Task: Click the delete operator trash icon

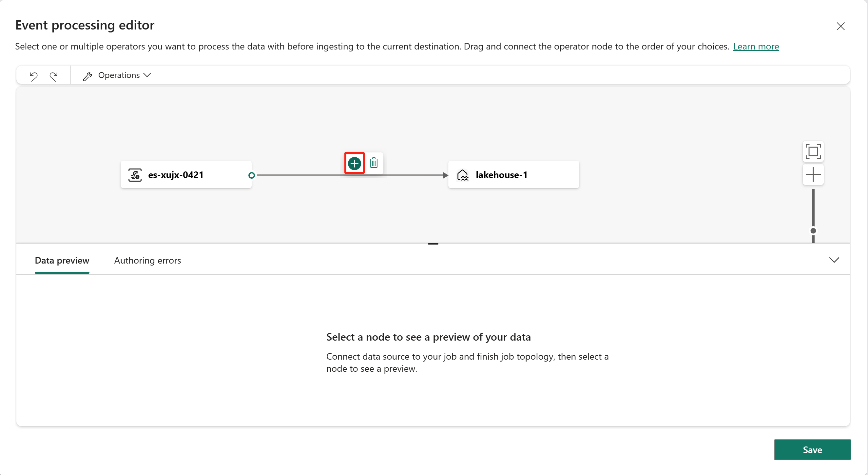Action: pos(374,163)
